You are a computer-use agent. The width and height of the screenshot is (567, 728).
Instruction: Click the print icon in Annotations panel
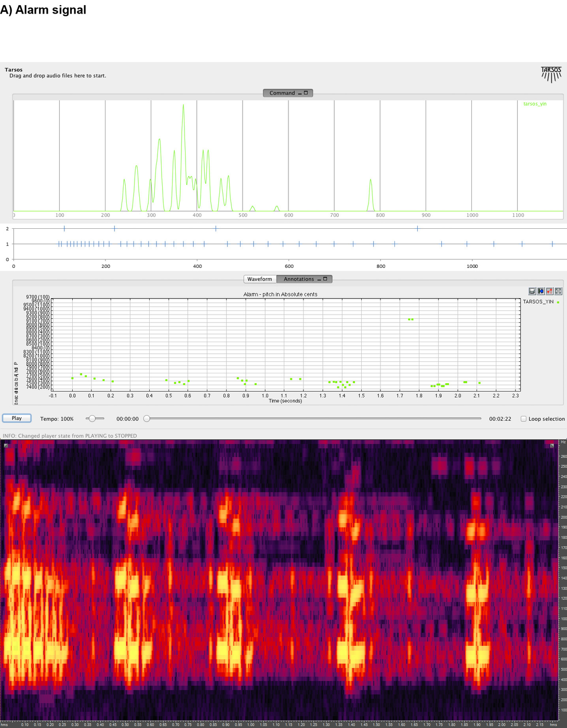click(532, 291)
